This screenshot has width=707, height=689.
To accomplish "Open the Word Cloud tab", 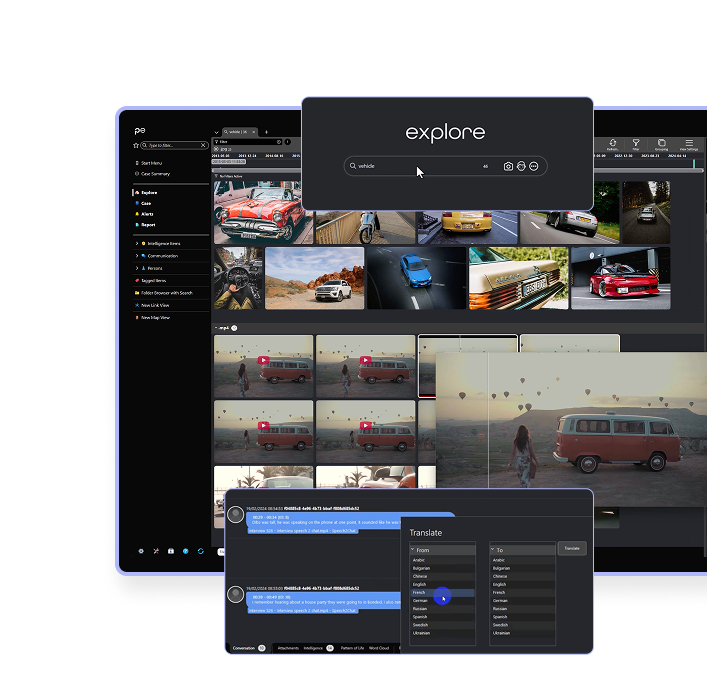I will click(x=379, y=648).
